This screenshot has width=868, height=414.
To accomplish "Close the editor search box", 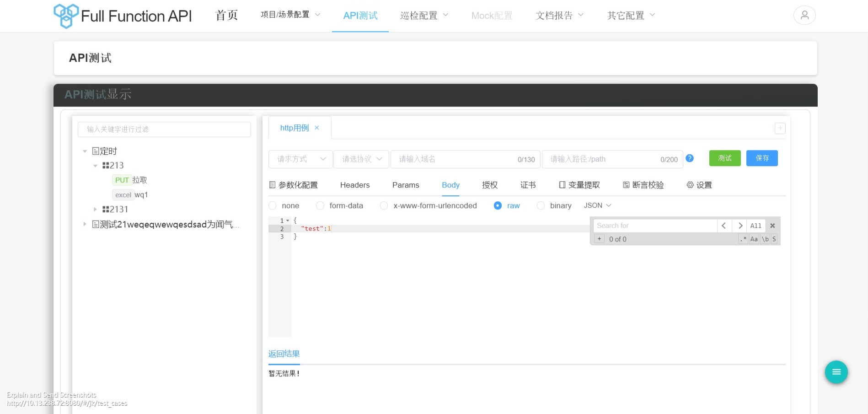I will click(x=772, y=226).
